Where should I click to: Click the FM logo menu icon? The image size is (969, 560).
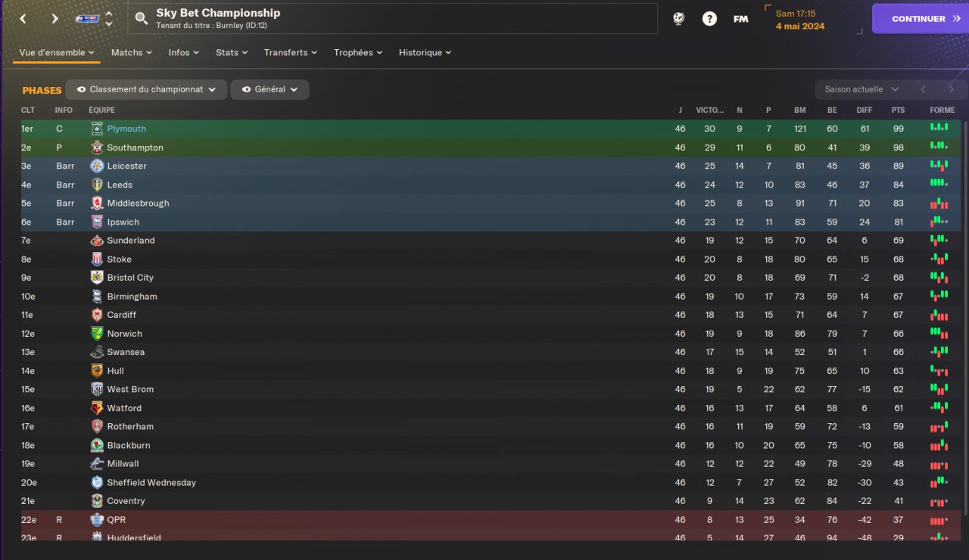pos(740,19)
